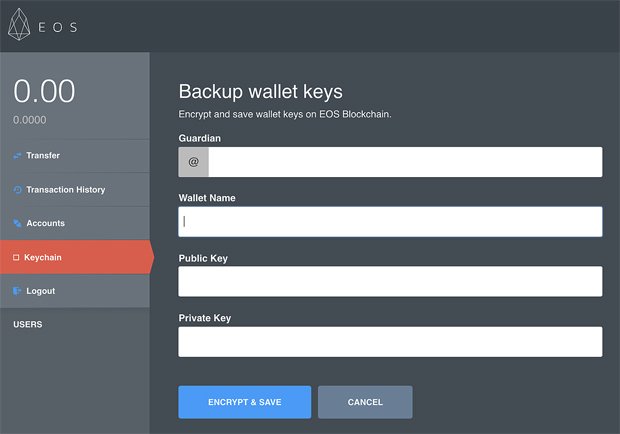Focus the Guardian input field
The width and height of the screenshot is (620, 434).
click(405, 162)
